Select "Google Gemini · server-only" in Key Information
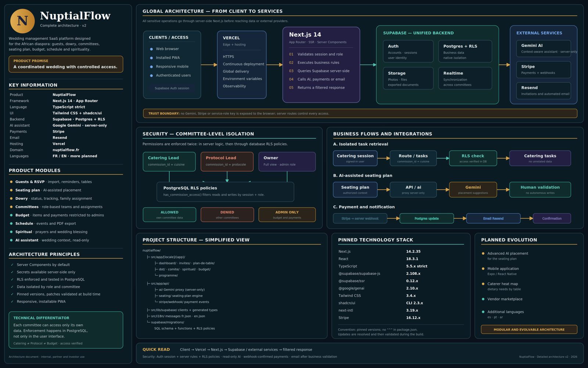This screenshot has width=588, height=368. pyautogui.click(x=80, y=125)
